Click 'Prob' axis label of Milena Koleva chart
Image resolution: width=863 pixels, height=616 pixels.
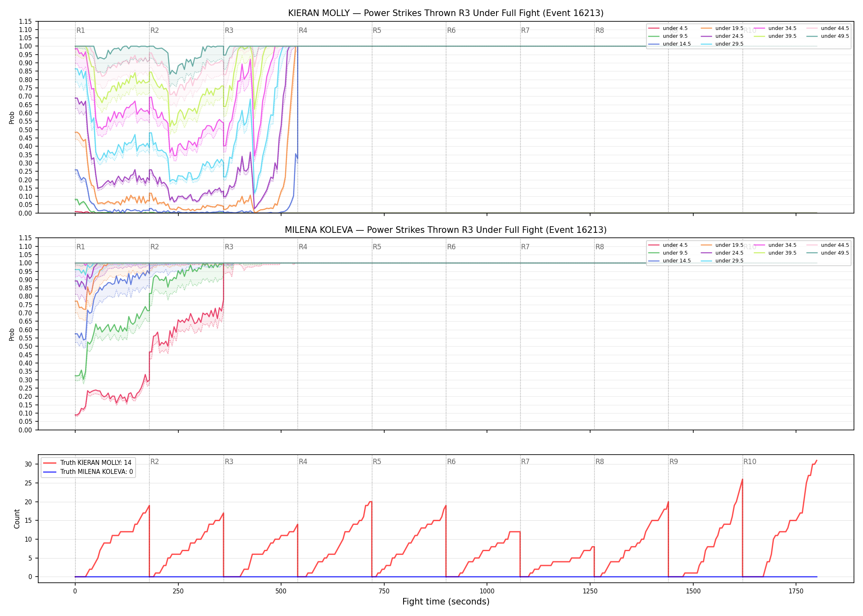click(12, 334)
